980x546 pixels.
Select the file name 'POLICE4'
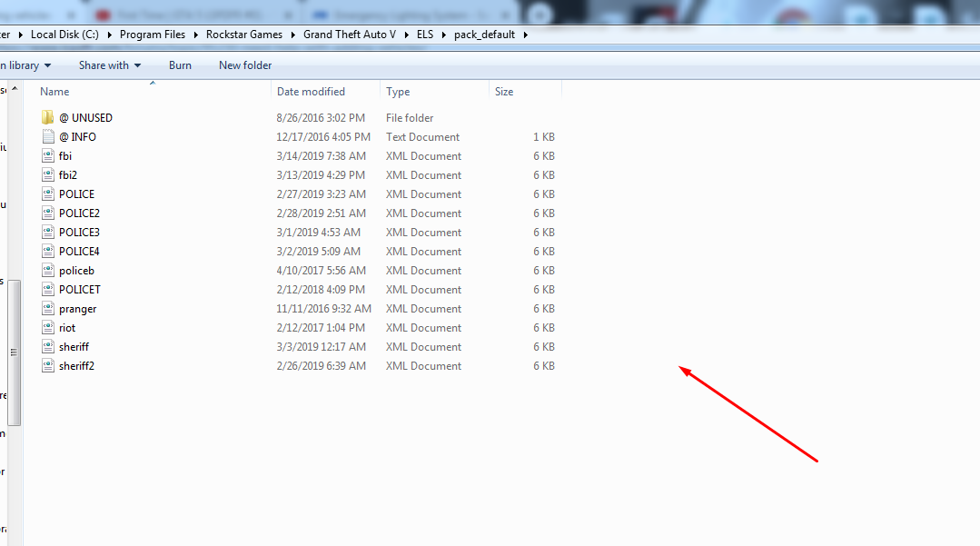[x=79, y=252]
